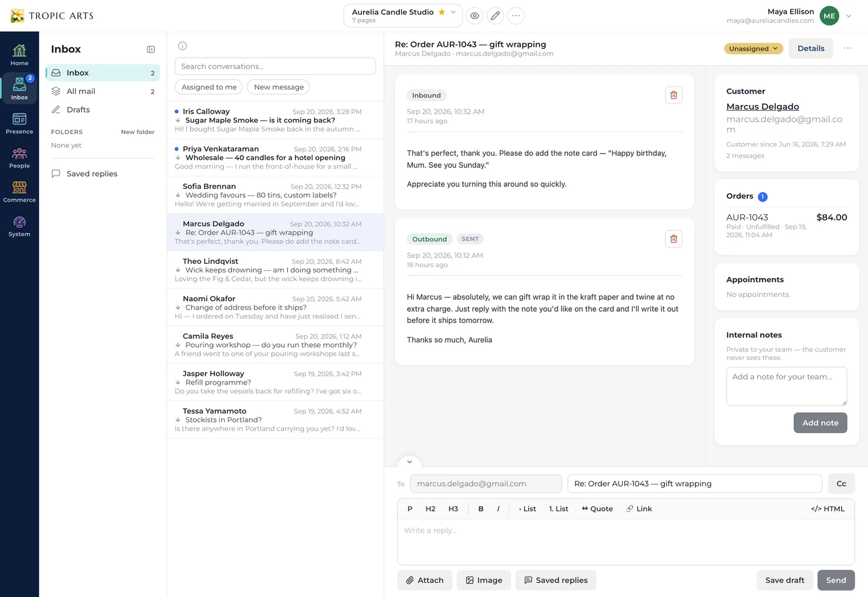Click the info icon above search

[182, 46]
